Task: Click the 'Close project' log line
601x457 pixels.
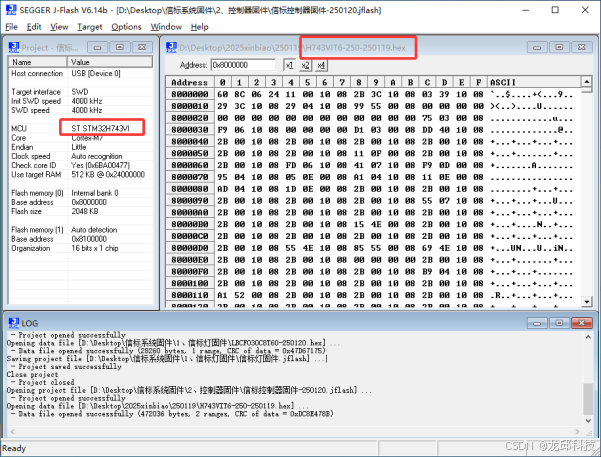Action: [x=32, y=374]
